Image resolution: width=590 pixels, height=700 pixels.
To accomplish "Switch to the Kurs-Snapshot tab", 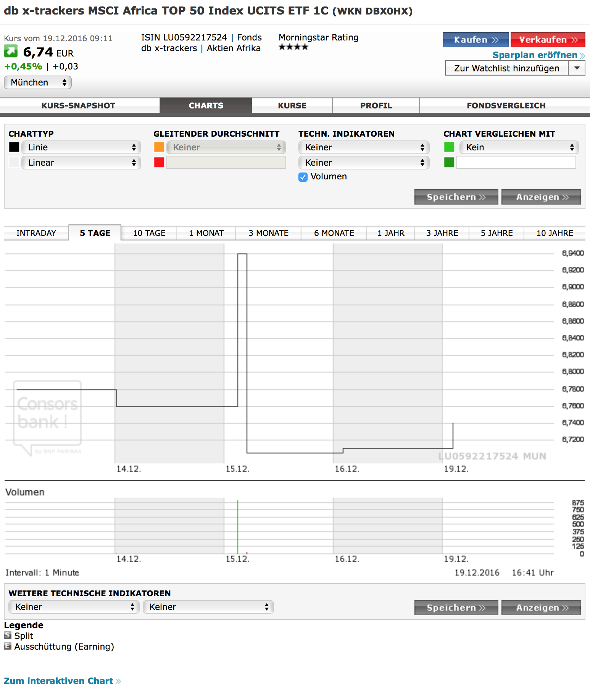I will [x=78, y=106].
